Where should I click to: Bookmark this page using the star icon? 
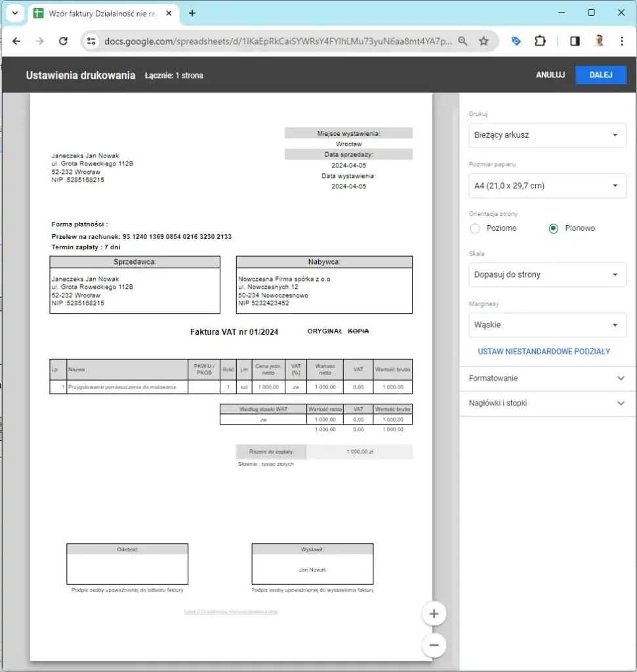pos(483,41)
